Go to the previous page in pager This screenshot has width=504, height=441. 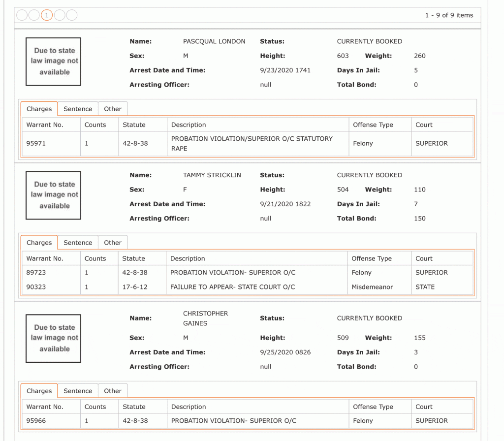[34, 15]
